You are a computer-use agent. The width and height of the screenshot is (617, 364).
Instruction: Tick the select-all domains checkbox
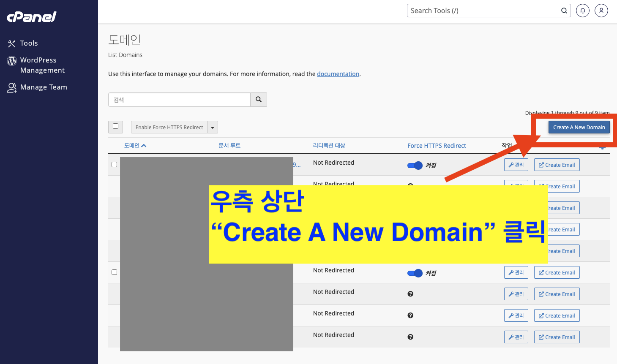(x=115, y=126)
